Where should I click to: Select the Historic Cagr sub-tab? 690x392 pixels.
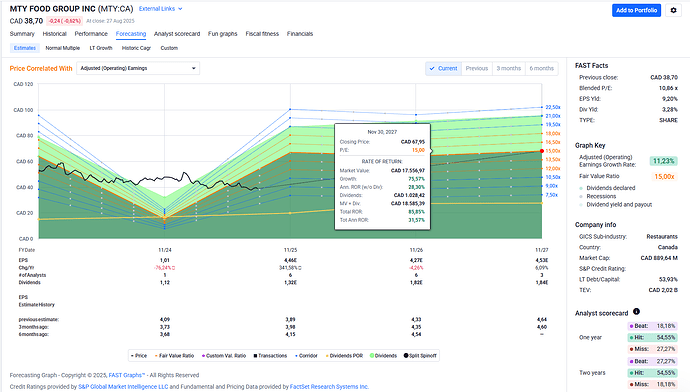[136, 48]
